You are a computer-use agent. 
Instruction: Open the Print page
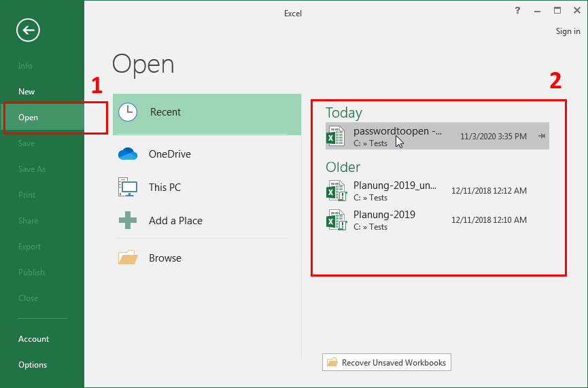[27, 195]
